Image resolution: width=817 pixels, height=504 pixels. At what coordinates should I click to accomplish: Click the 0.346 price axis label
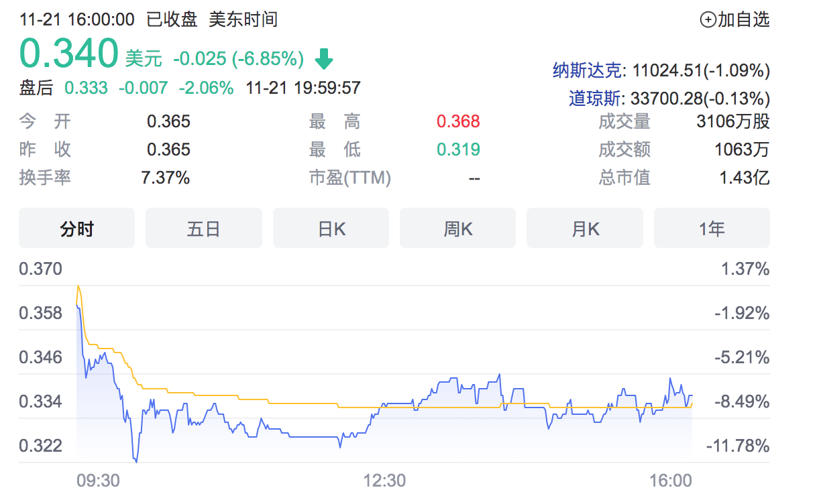[x=40, y=357]
